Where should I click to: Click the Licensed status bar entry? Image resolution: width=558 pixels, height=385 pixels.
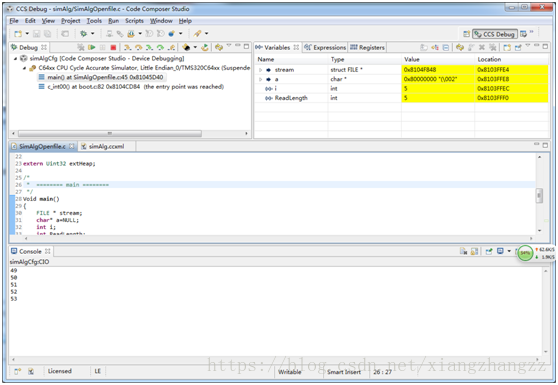tap(59, 371)
